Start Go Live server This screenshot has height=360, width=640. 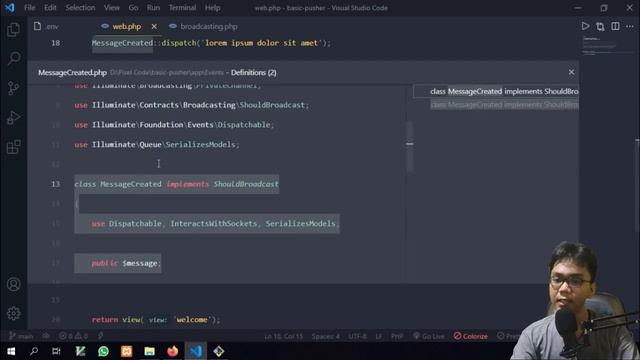pos(429,336)
